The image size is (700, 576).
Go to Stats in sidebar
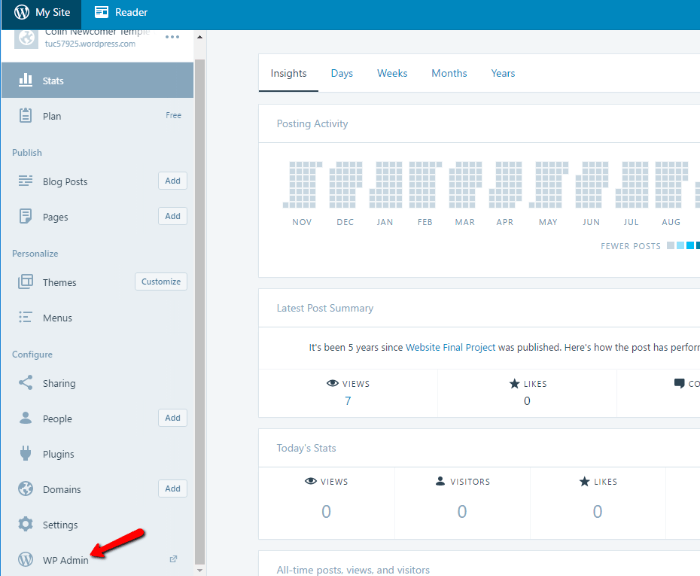(98, 80)
